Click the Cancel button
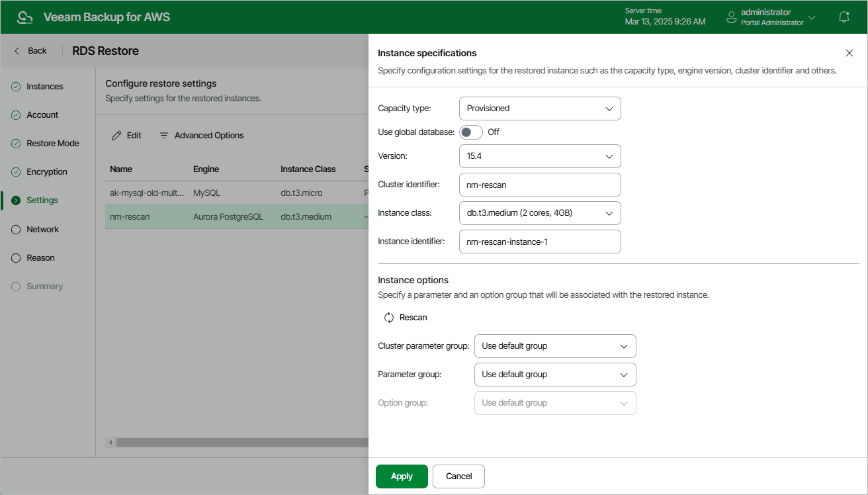 click(458, 476)
